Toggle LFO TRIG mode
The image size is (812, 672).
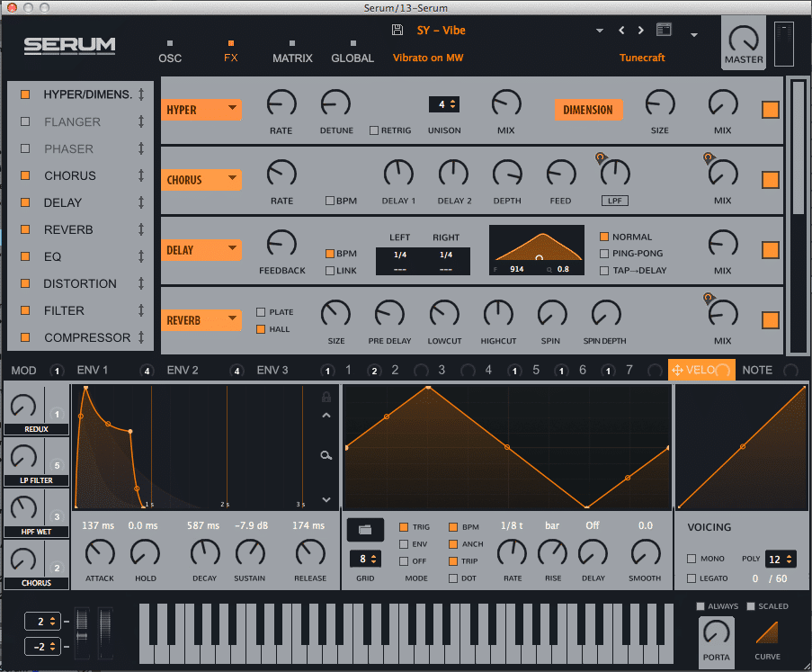click(404, 527)
